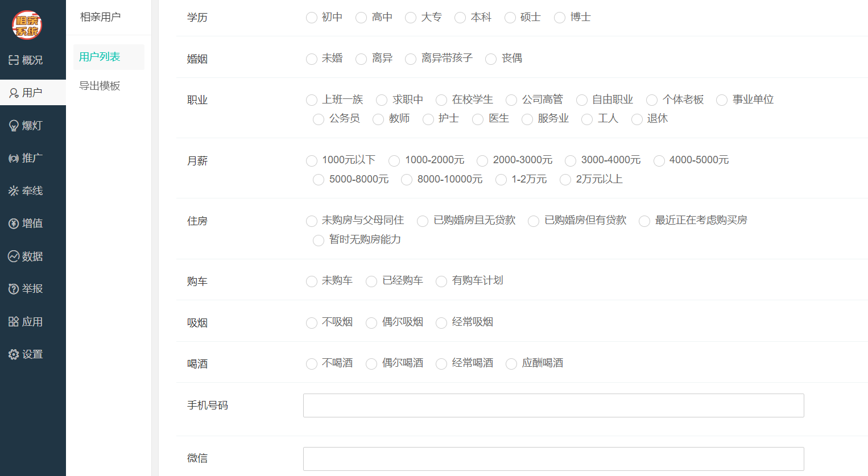The width and height of the screenshot is (868, 476).
Task: Pick 大专 education radio
Action: point(411,18)
